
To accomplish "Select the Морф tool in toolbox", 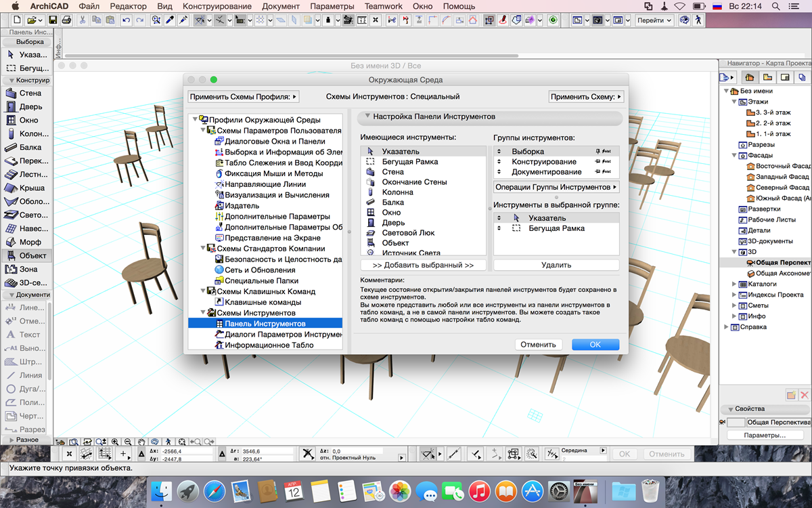I will click(x=27, y=242).
